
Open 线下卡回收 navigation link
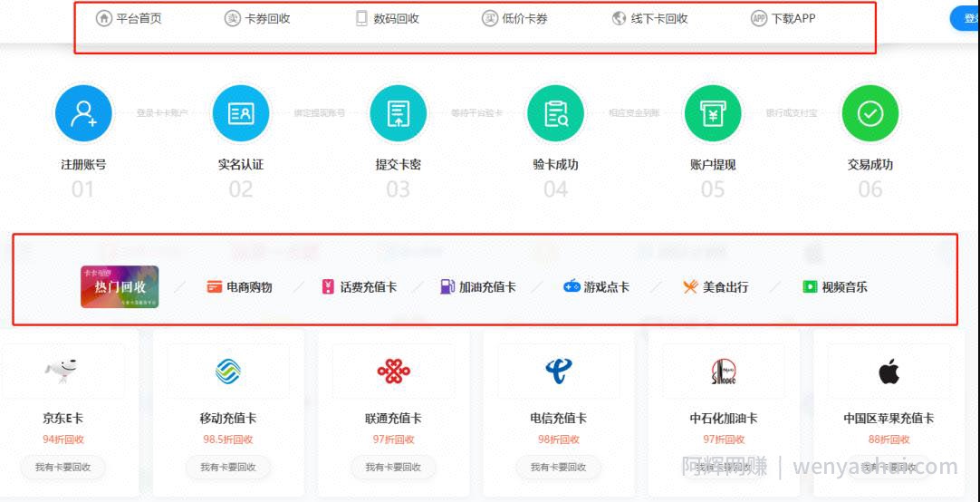tap(659, 19)
